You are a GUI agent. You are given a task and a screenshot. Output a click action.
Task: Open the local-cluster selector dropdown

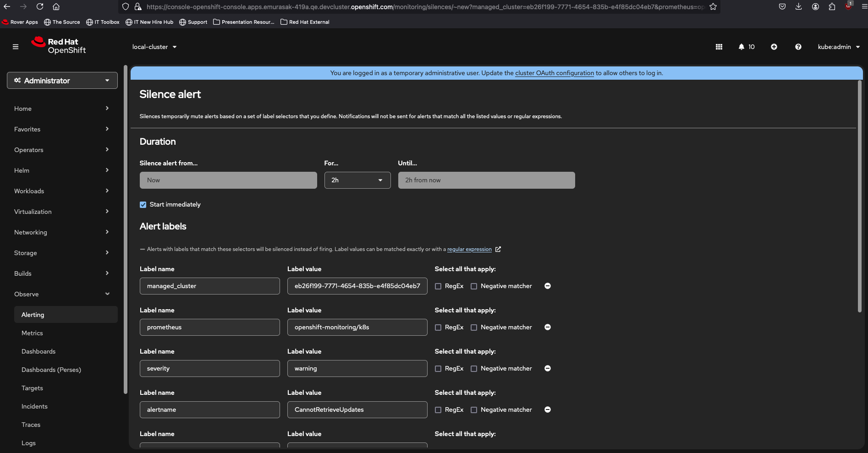(x=154, y=47)
